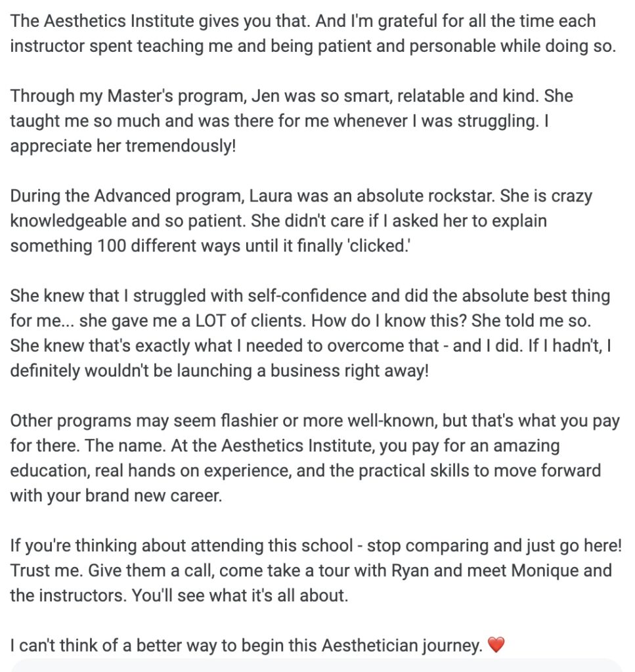Click the word 'rockstar' in the text

pyautogui.click(x=462, y=196)
